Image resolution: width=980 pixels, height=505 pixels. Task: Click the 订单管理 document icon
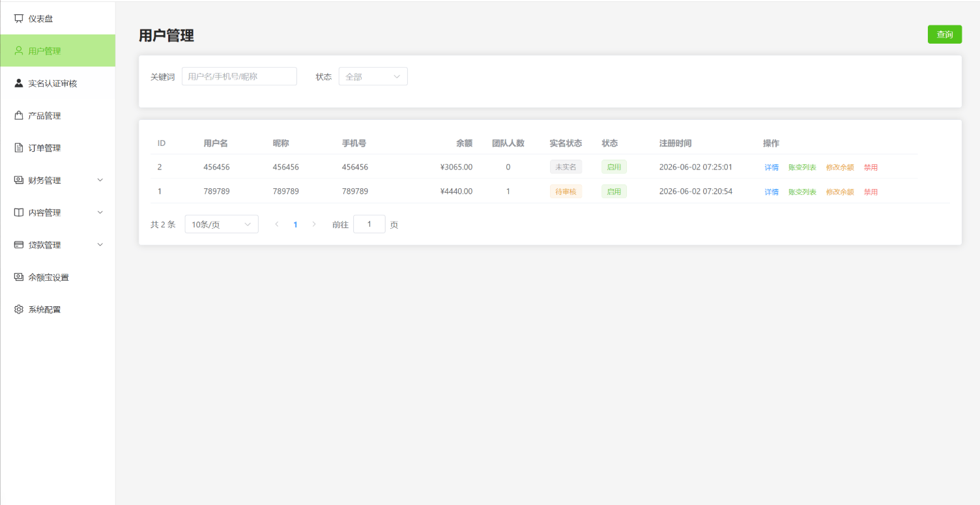tap(19, 148)
